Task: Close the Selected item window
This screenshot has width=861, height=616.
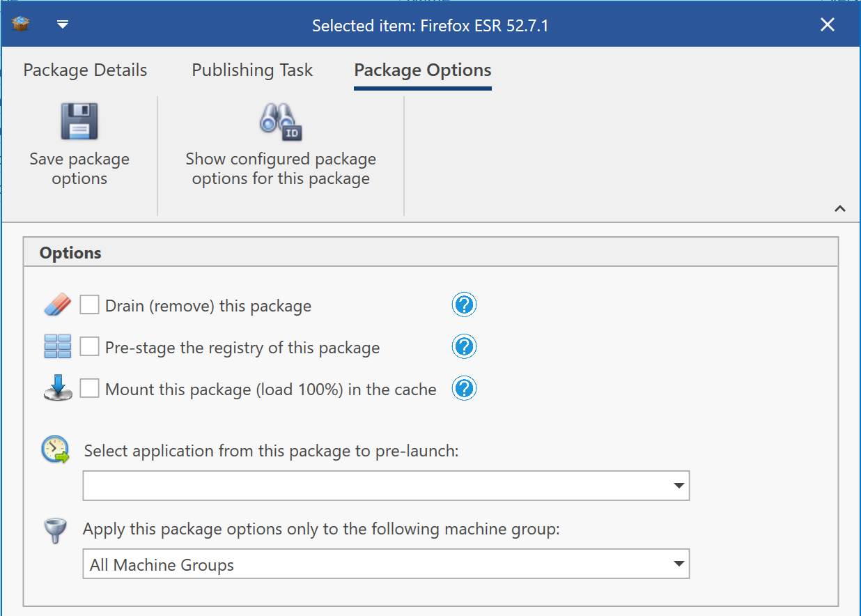Action: 827,25
